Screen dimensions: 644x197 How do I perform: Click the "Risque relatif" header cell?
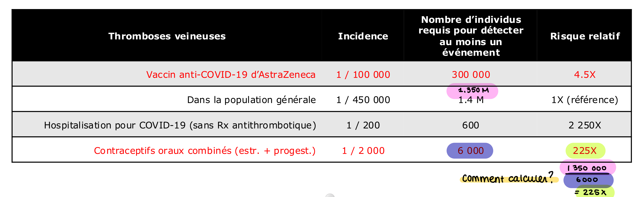pyautogui.click(x=585, y=36)
